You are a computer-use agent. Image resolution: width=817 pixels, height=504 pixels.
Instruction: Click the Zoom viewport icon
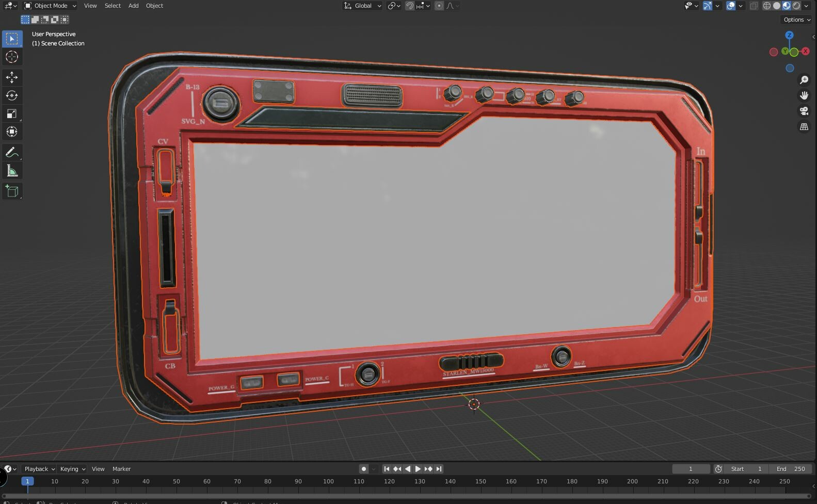tap(804, 80)
